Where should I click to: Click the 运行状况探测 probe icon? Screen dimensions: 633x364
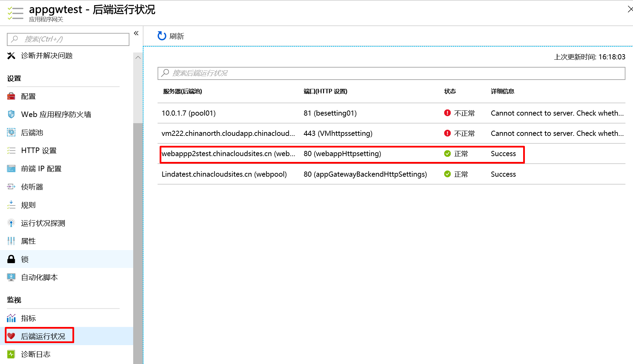pos(11,223)
